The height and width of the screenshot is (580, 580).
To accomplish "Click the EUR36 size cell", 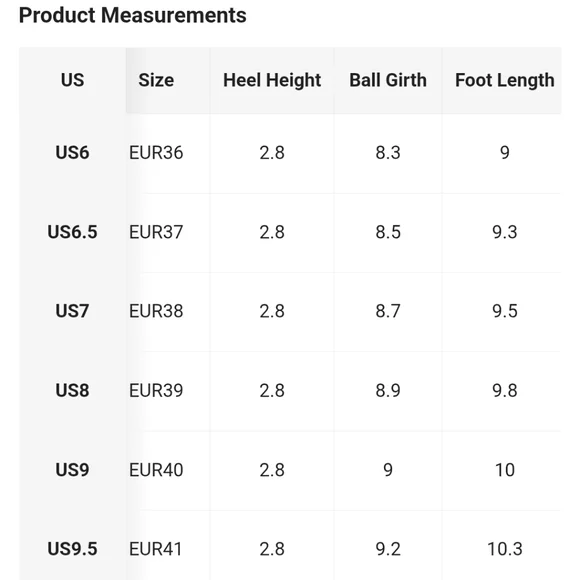I will pyautogui.click(x=156, y=152).
